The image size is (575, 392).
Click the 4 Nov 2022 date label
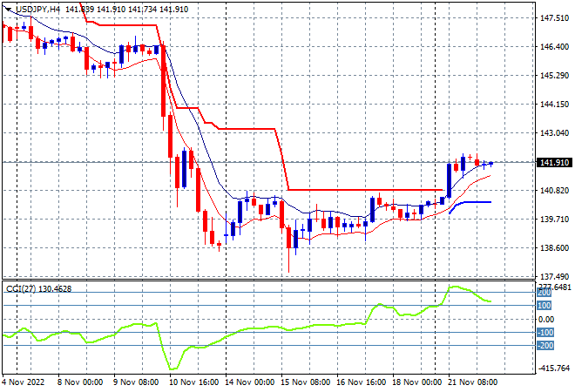(24, 382)
